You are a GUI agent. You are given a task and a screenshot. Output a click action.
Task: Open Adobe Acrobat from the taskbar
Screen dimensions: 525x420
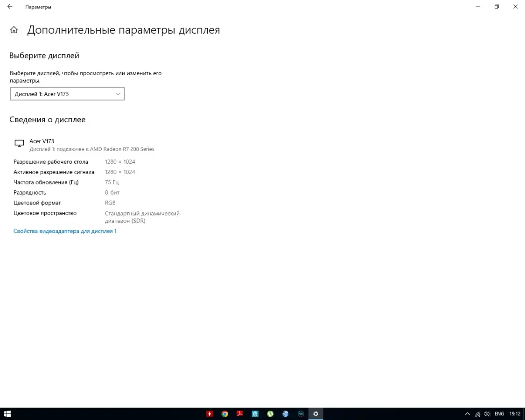240,414
